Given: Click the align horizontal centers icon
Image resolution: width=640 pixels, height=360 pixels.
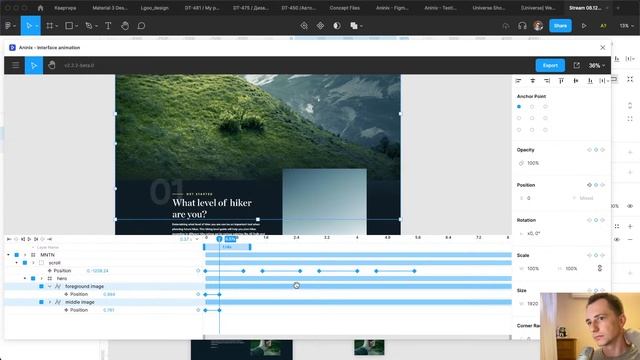Looking at the screenshot, I should [533, 81].
